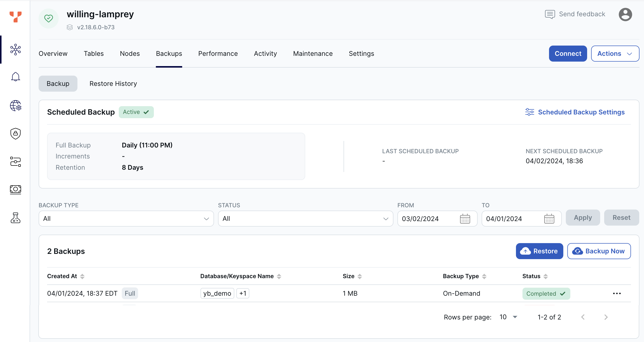Viewport: 644px width, 342px height.
Task: Switch to the Performance tab
Action: pos(218,54)
